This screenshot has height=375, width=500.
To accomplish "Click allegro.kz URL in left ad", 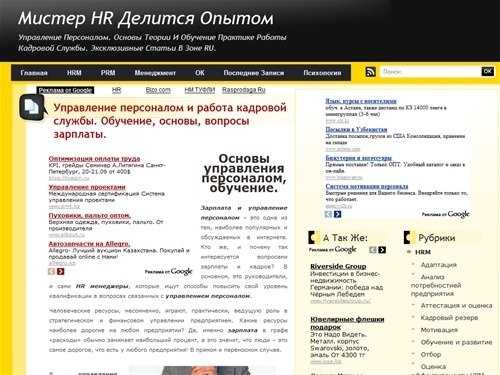I will (62, 263).
